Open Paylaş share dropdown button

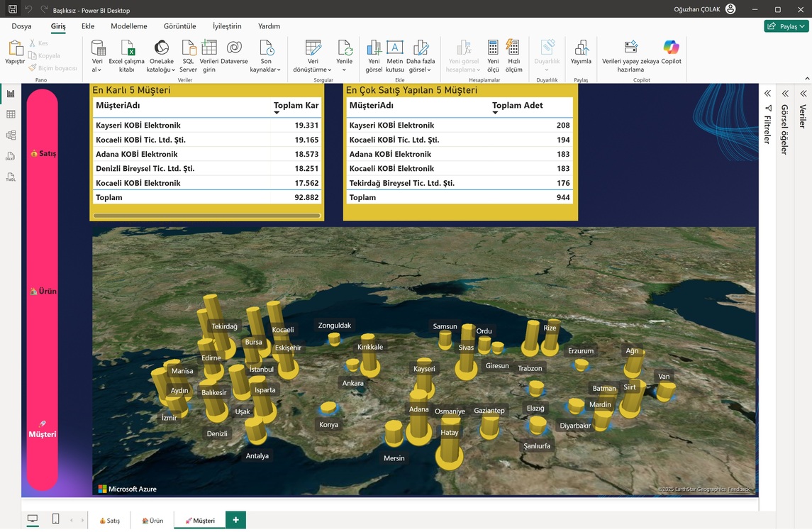coord(786,26)
